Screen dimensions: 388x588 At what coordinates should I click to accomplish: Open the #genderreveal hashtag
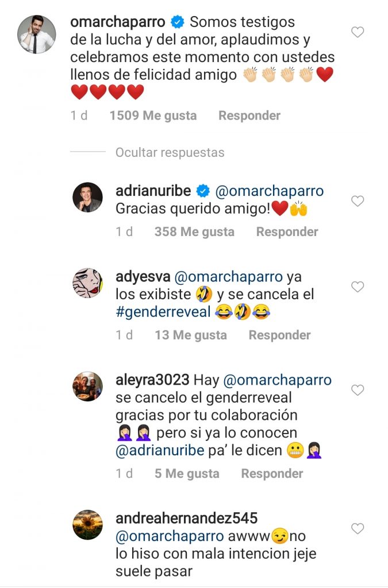coord(163,312)
